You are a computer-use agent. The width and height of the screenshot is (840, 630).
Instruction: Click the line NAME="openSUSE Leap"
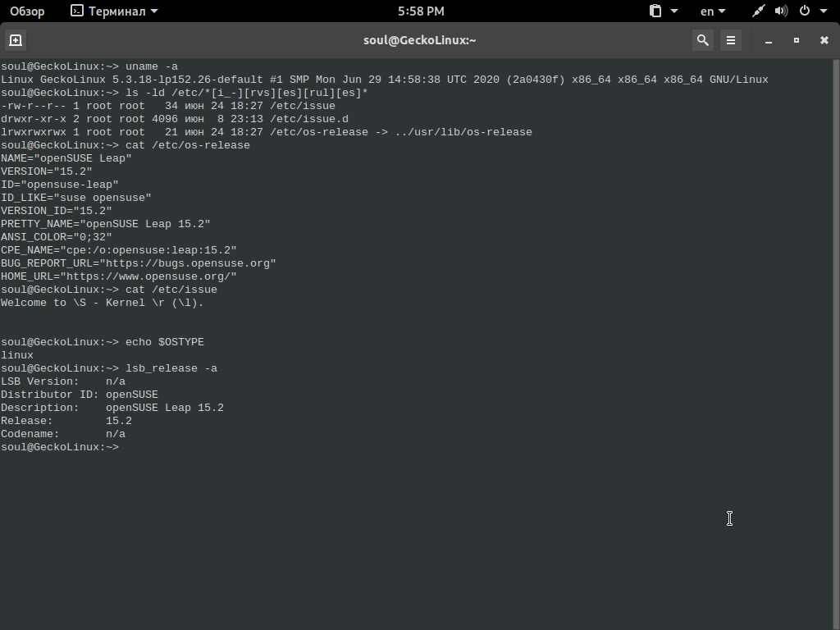(x=66, y=158)
